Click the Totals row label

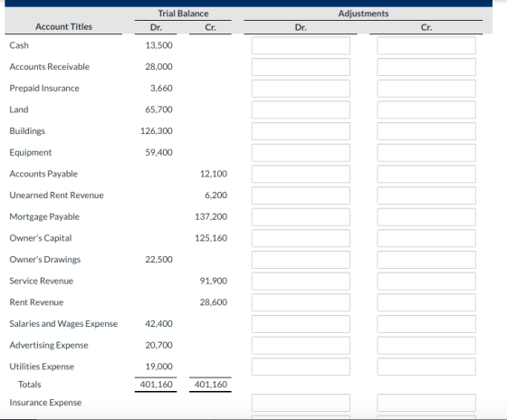pos(29,385)
